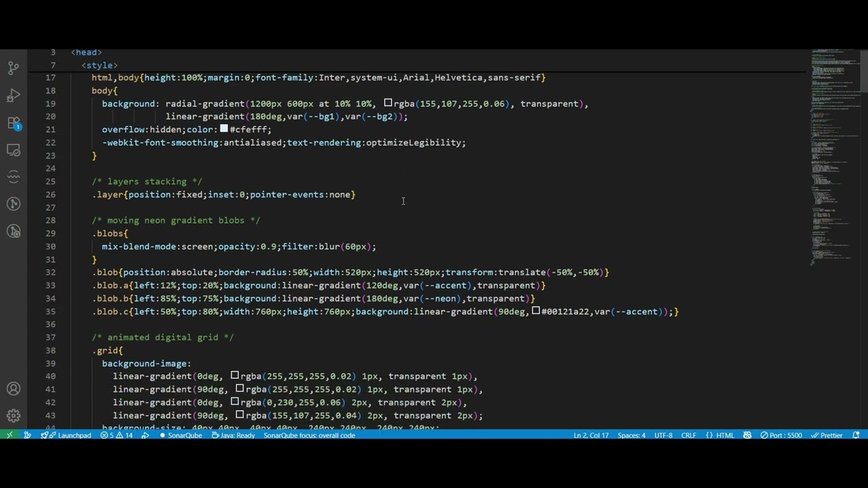Click the remote window status icon
The height and width of the screenshot is (488, 868).
[9, 435]
